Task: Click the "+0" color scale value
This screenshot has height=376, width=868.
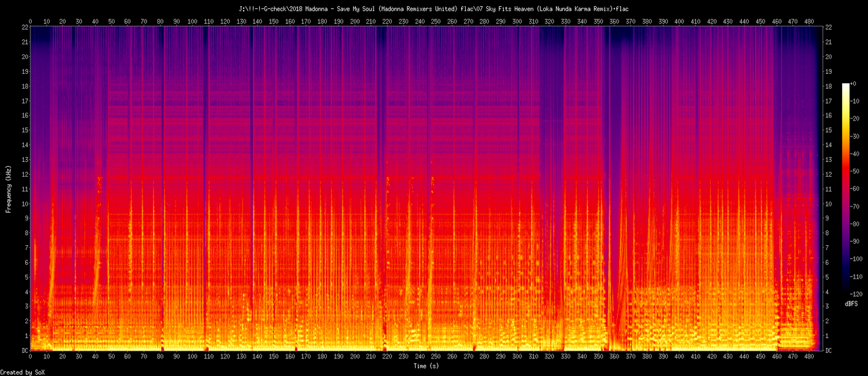Action: pyautogui.click(x=855, y=83)
